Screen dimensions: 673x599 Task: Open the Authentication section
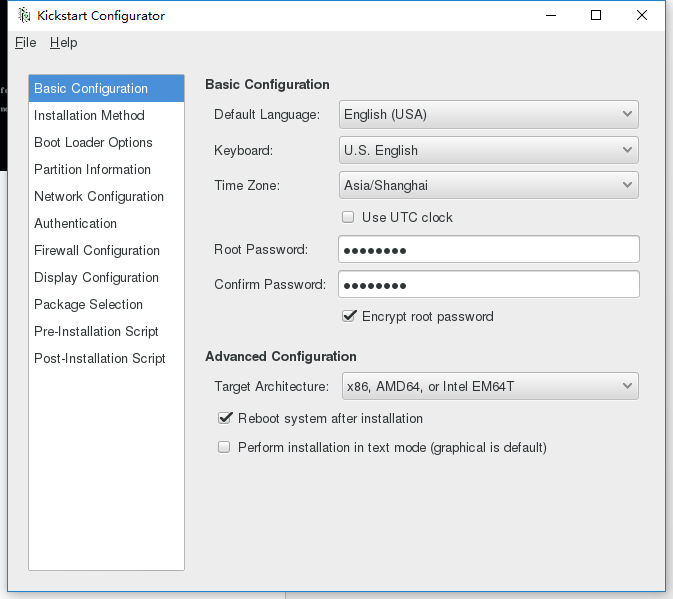75,224
